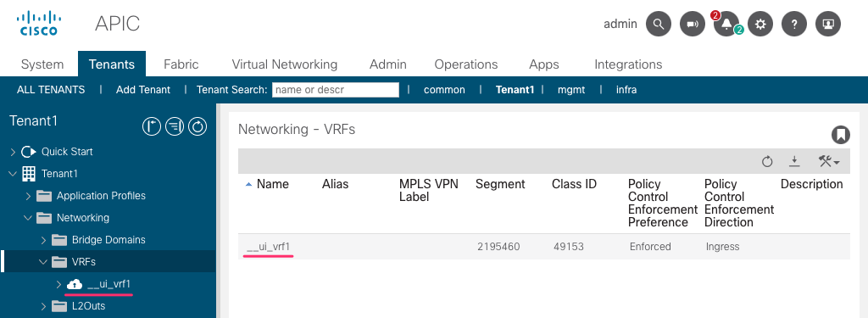The width and height of the screenshot is (868, 318).
Task: Open the infra tenant
Action: click(626, 90)
